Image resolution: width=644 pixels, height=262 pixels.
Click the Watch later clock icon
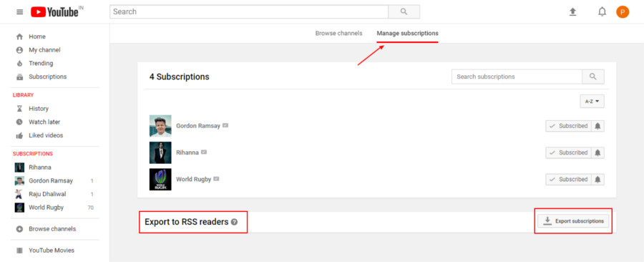point(19,122)
